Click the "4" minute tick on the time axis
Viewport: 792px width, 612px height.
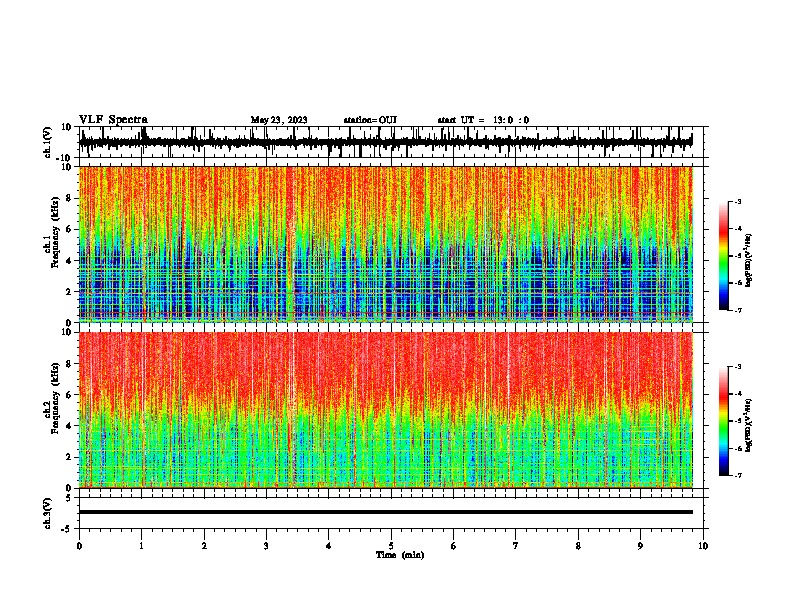[x=329, y=546]
